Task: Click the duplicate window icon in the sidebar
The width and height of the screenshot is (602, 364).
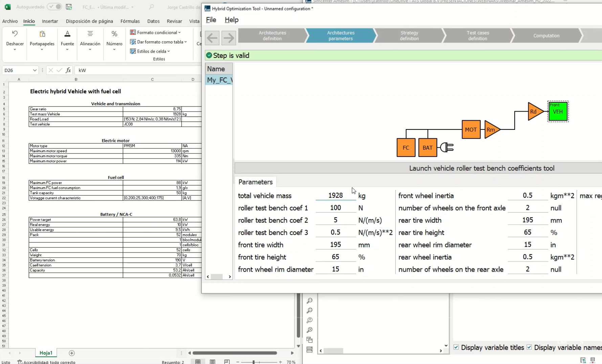Action: coord(310,340)
